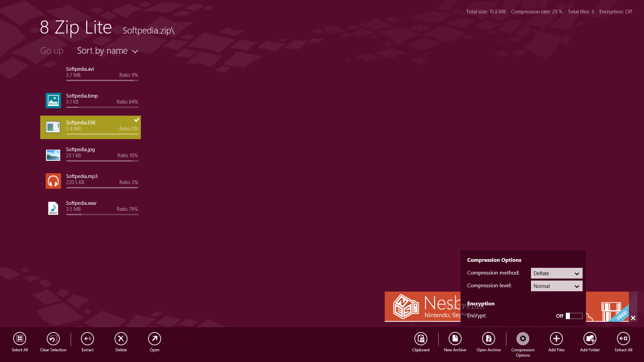Click the Extract All icon

pyautogui.click(x=623, y=339)
